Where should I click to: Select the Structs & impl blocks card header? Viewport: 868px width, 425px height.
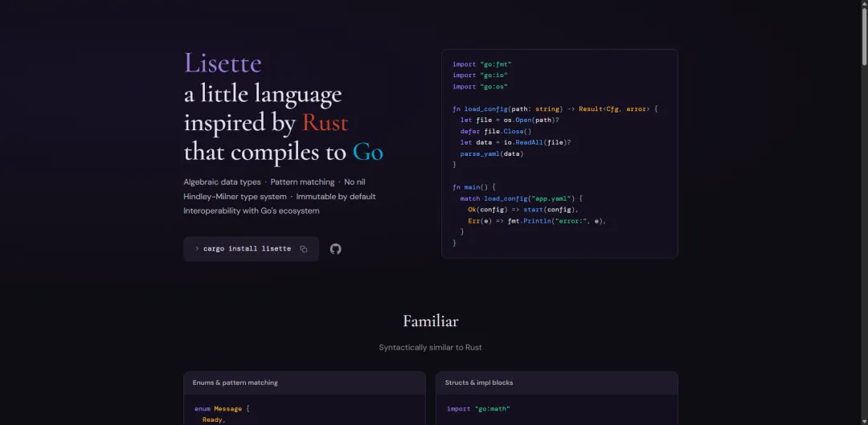557,382
